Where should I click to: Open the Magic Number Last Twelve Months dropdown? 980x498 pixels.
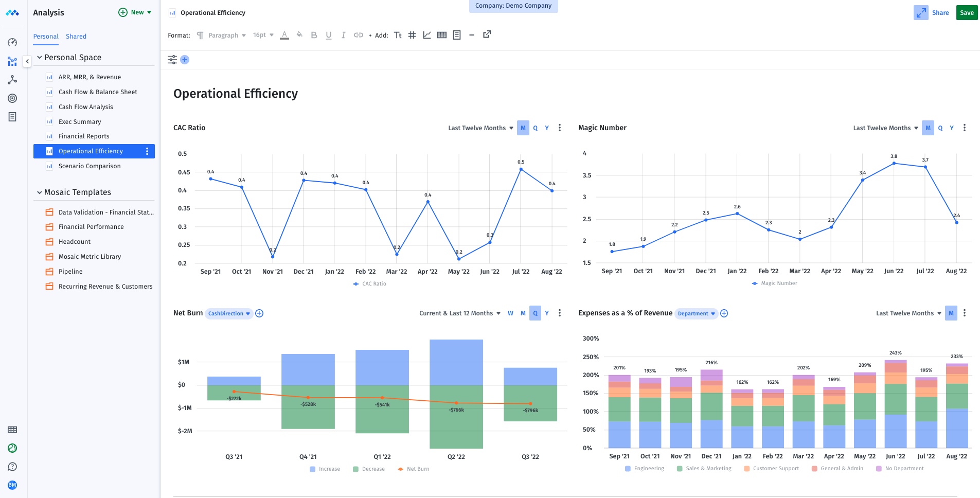click(885, 128)
